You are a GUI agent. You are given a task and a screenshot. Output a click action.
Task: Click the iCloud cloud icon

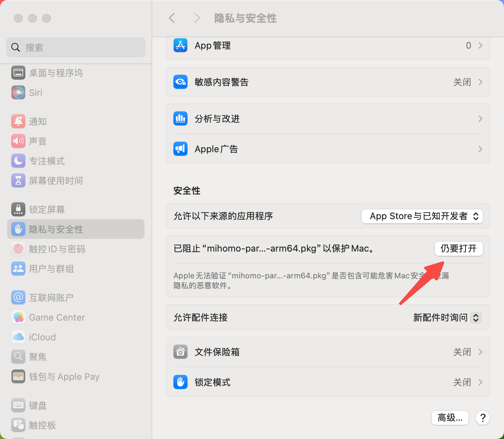(x=18, y=337)
